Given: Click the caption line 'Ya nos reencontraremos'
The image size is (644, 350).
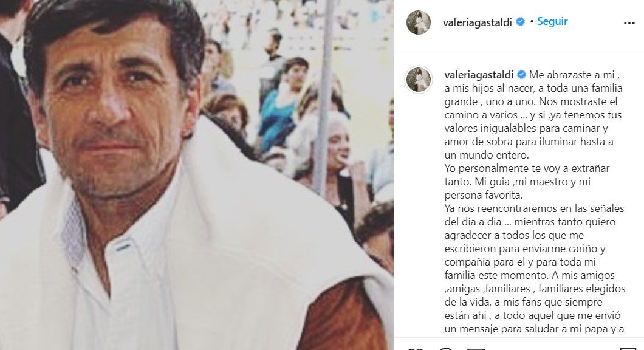Looking at the screenshot, I should point(534,208).
